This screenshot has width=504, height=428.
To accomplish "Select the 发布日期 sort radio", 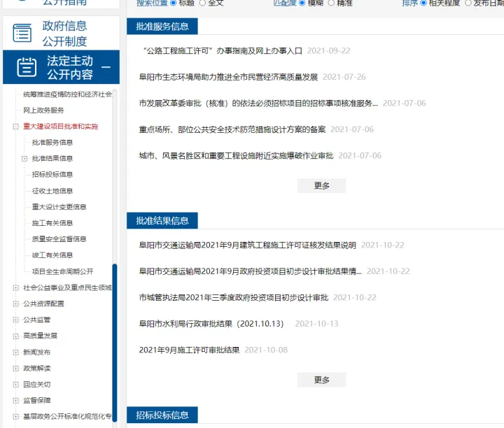I will click(468, 3).
